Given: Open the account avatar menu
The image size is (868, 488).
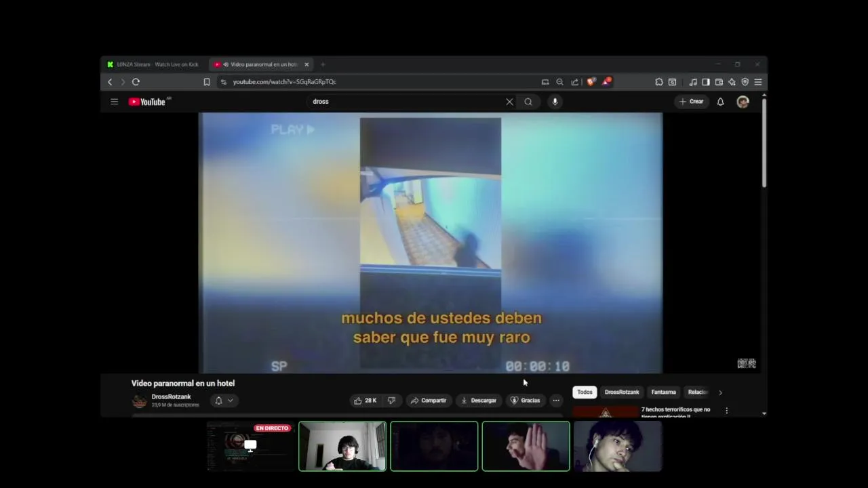Looking at the screenshot, I should click(x=743, y=102).
